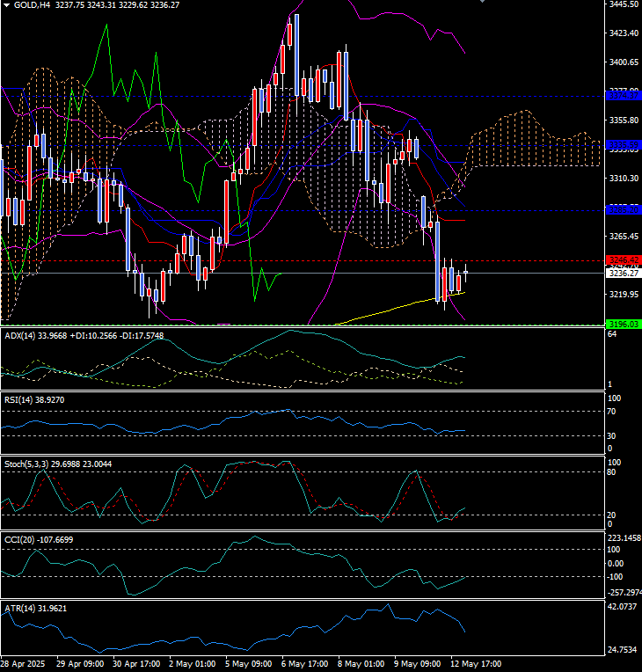Image resolution: width=642 pixels, height=672 pixels.
Task: Click the RSI(14) 38.9270 indicator label
Action: [x=34, y=400]
